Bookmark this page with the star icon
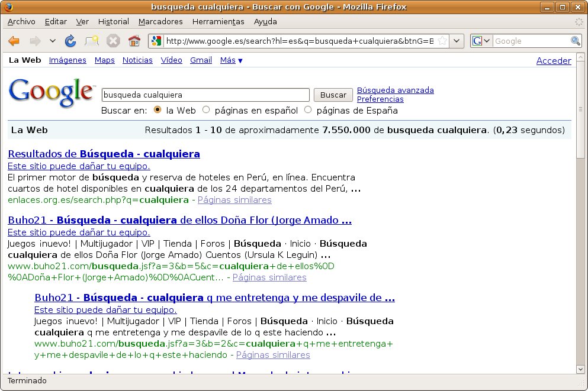Image resolution: width=588 pixels, height=391 pixels. 442,41
